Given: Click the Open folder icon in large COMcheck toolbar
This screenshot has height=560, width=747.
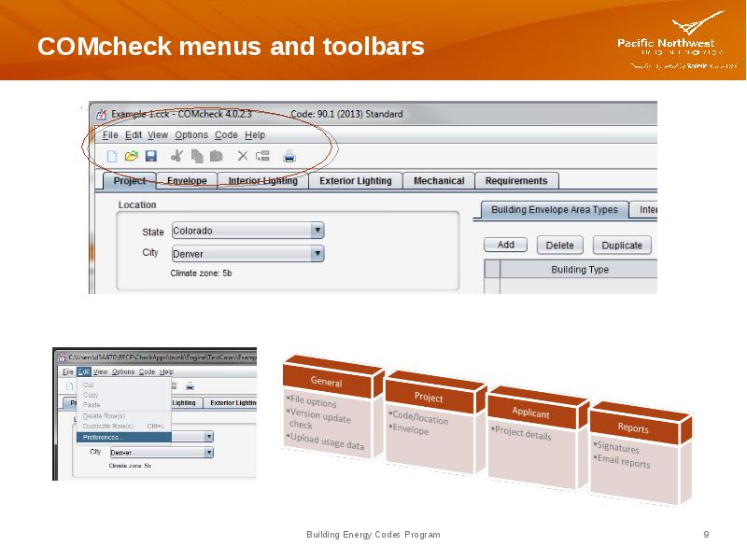Looking at the screenshot, I should click(131, 156).
